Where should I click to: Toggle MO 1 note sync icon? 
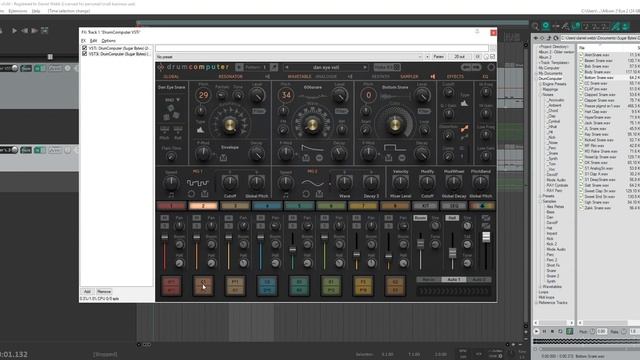tap(171, 196)
